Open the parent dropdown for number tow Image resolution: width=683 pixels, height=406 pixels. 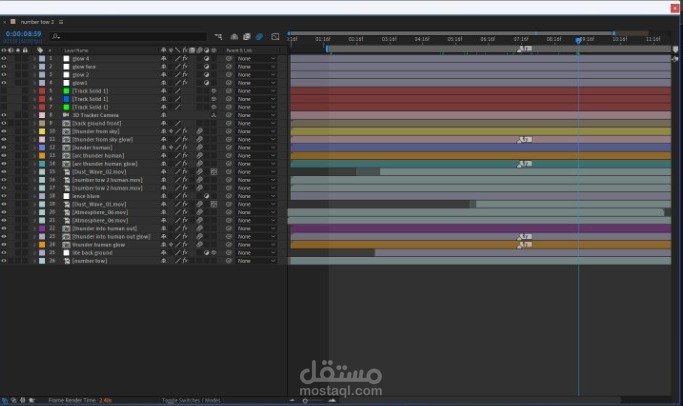(x=256, y=261)
